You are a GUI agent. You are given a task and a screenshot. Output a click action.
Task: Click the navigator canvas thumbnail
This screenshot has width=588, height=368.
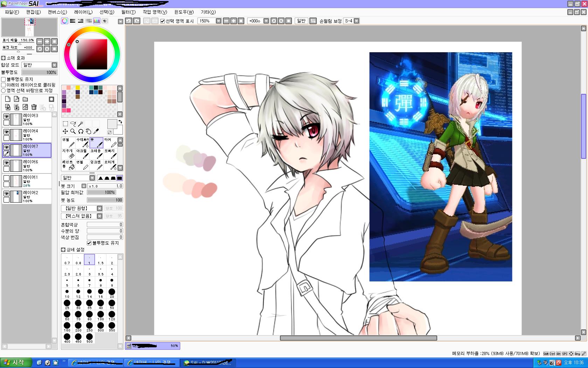click(29, 27)
